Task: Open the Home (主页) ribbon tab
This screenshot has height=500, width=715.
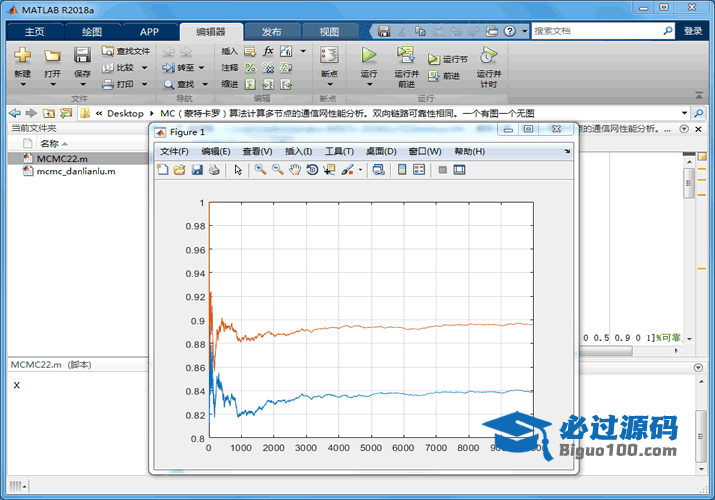Action: (35, 31)
